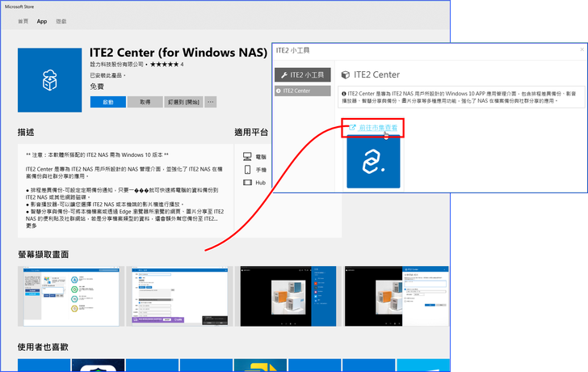Click the blue ITE2 Center tile in the dialog

click(x=373, y=162)
